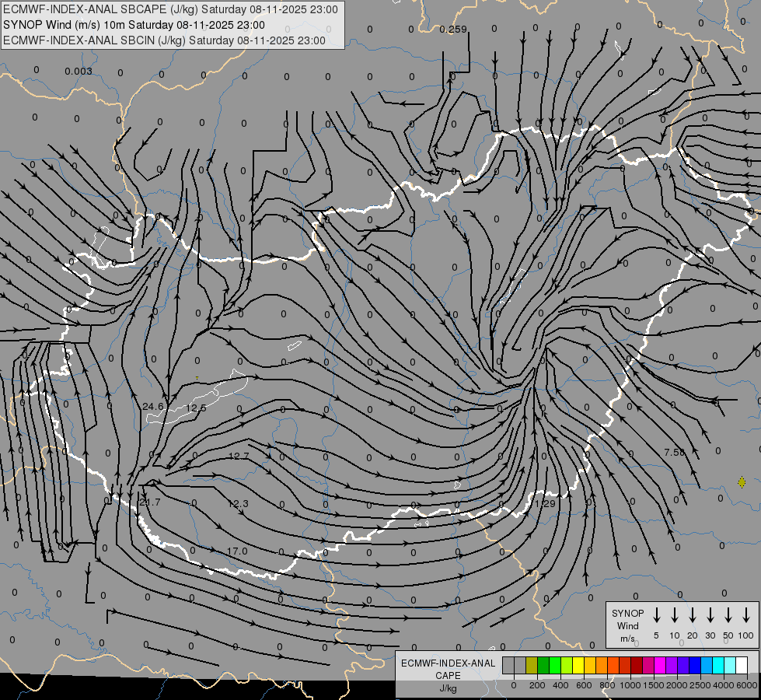The image size is (761, 700).
Task: Click the 30 m/s wind legend arrow
Action: click(x=710, y=614)
